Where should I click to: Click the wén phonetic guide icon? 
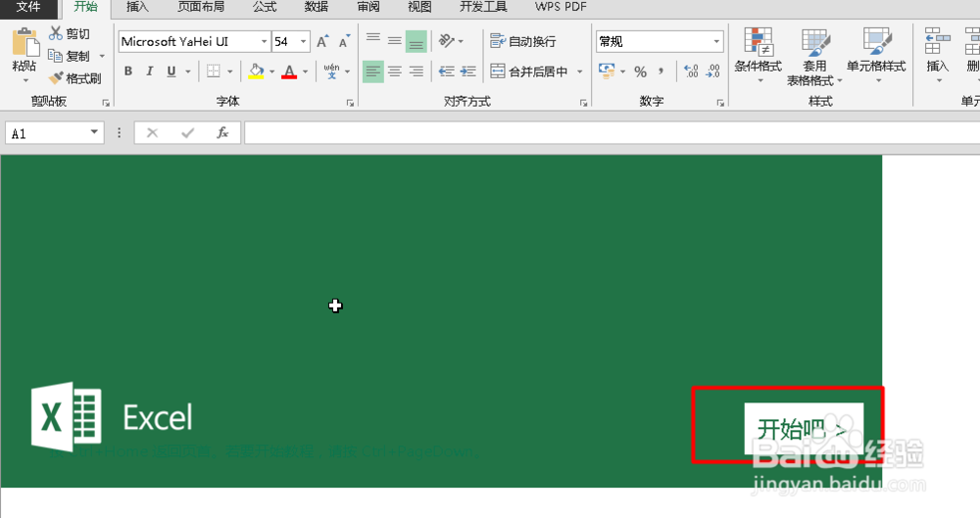(332, 71)
